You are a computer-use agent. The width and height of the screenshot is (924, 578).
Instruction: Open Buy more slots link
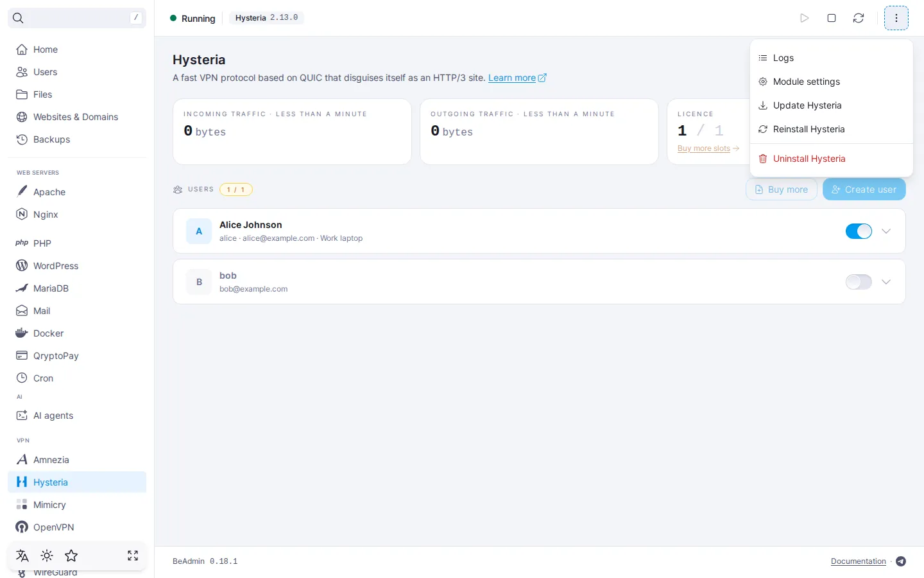tap(708, 148)
